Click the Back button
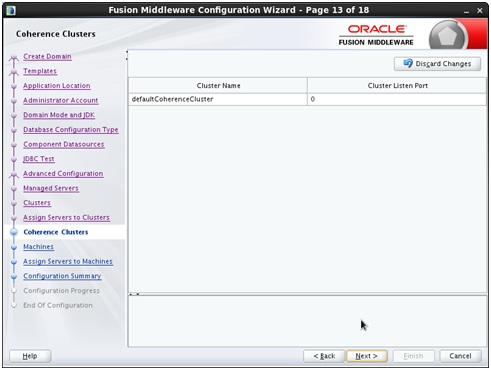Screen dimensions: 491x370 [x=324, y=356]
